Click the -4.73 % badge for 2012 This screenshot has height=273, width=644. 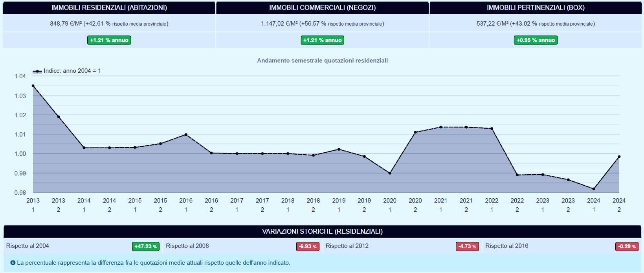click(x=467, y=246)
